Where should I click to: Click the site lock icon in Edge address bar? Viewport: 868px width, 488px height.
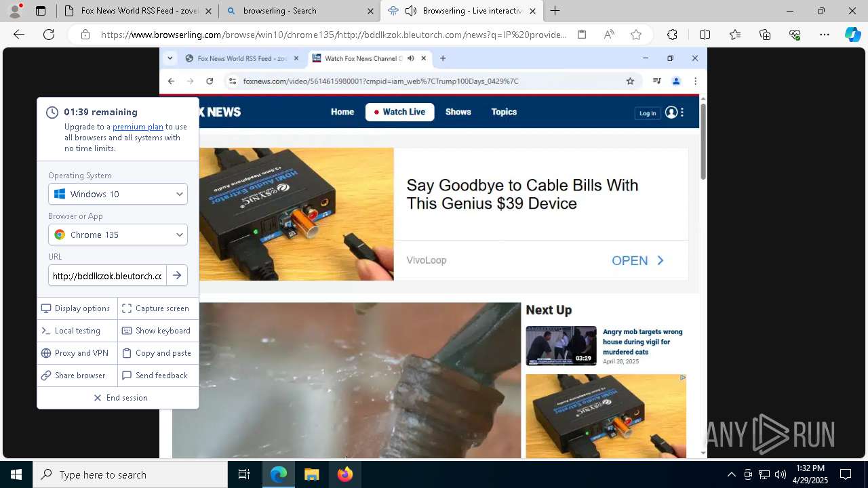[x=85, y=35]
